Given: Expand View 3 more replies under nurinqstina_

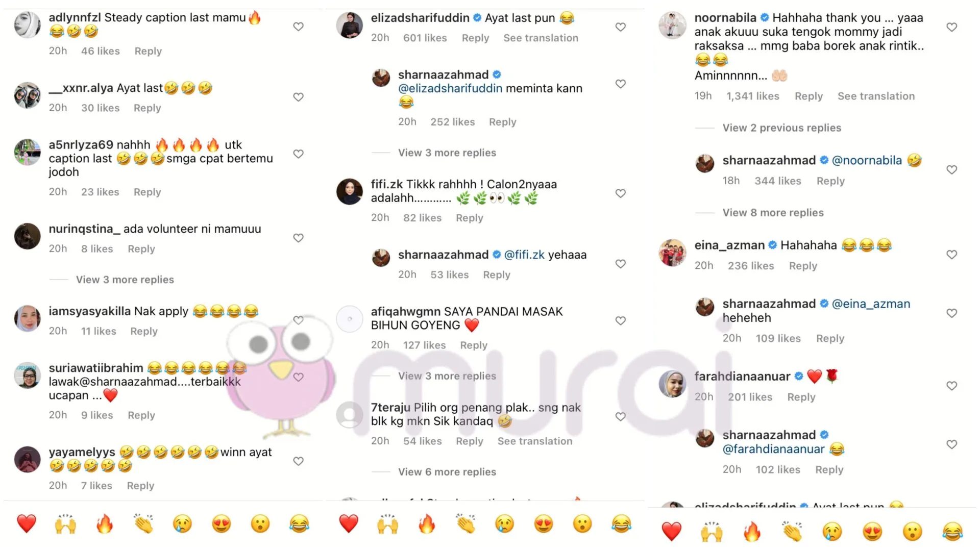Looking at the screenshot, I should 125,280.
